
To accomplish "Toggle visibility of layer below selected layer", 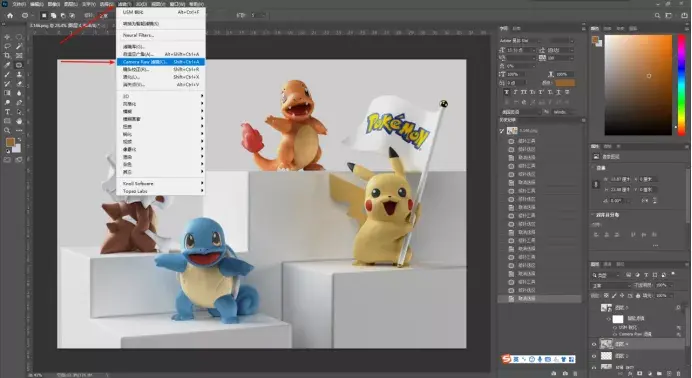I will [594, 356].
